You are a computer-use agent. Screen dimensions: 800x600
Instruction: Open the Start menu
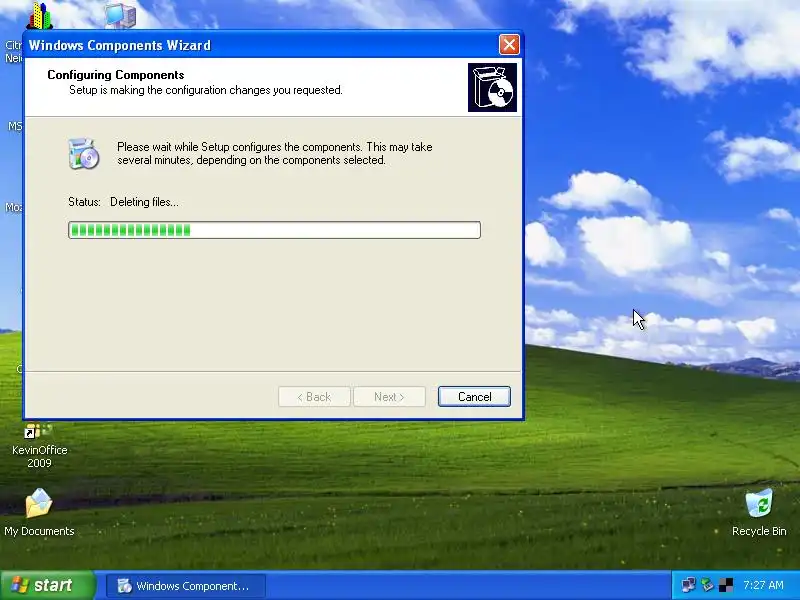(48, 585)
